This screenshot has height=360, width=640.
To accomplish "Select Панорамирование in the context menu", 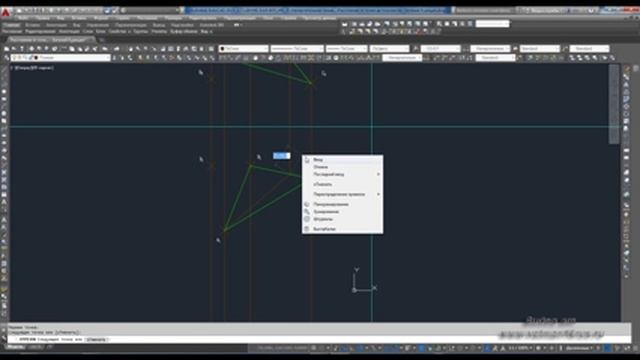I will point(342,204).
